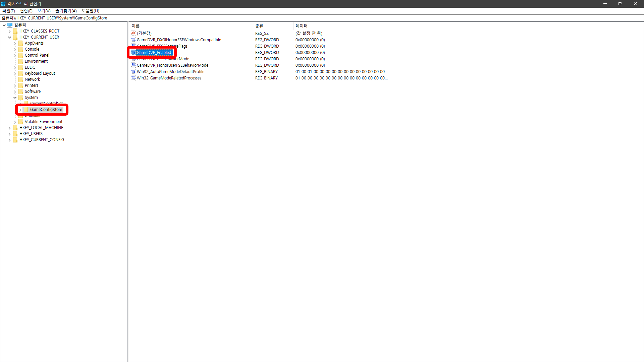The width and height of the screenshot is (644, 362).
Task: Open the 즐겨찾기 menu
Action: tap(66, 11)
